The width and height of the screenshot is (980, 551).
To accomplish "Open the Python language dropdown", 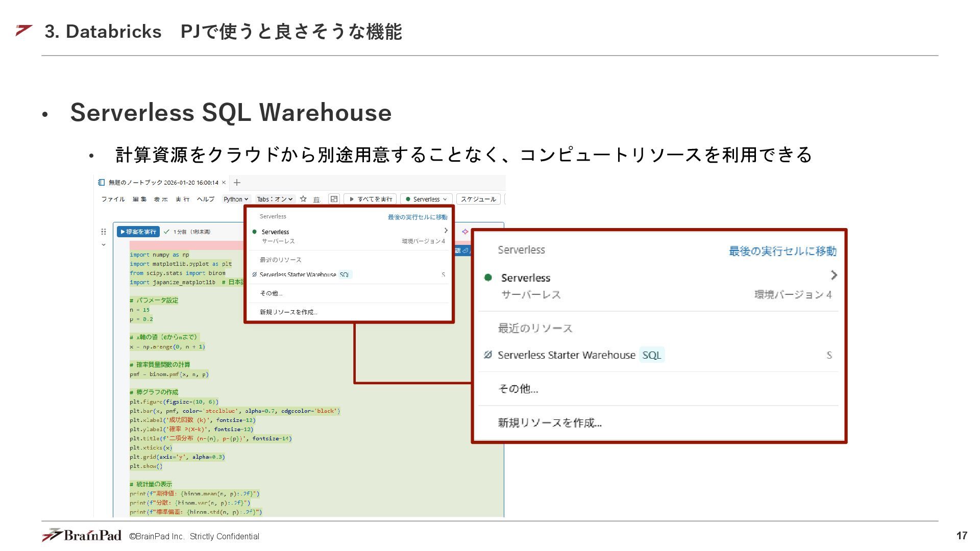I will click(236, 199).
